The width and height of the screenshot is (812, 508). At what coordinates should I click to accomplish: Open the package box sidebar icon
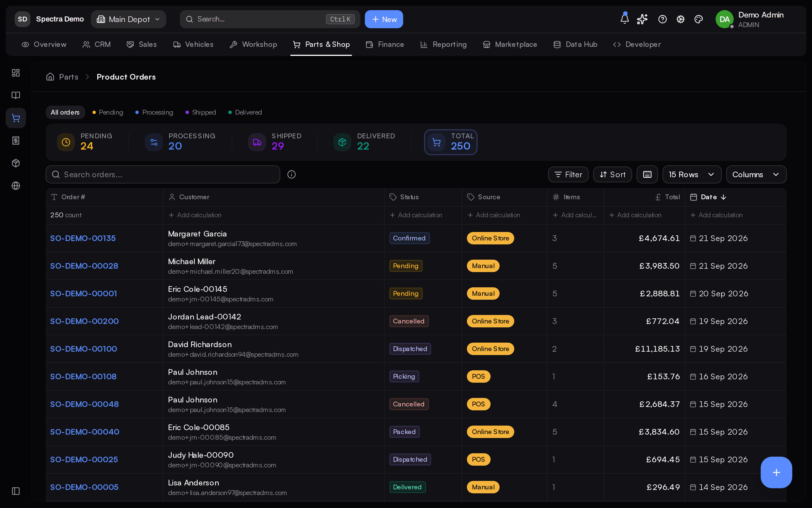(x=16, y=163)
